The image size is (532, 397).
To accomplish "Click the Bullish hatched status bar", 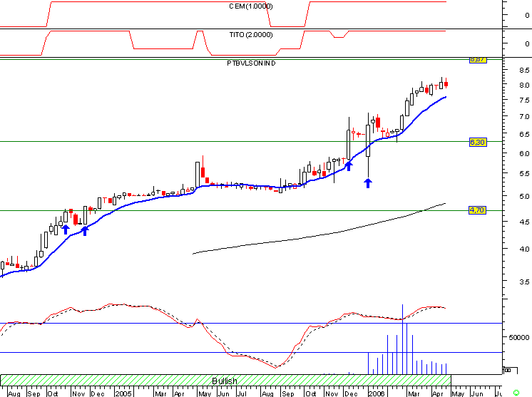I will coord(225,380).
